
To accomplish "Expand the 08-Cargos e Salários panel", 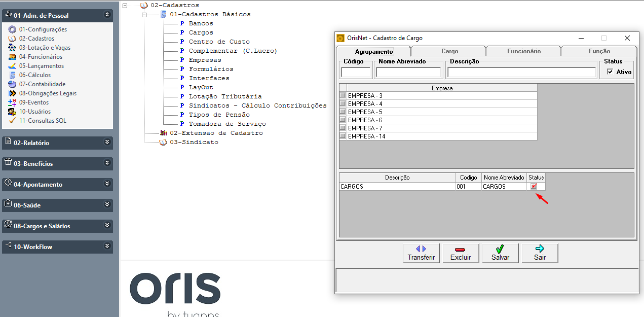I will [107, 226].
